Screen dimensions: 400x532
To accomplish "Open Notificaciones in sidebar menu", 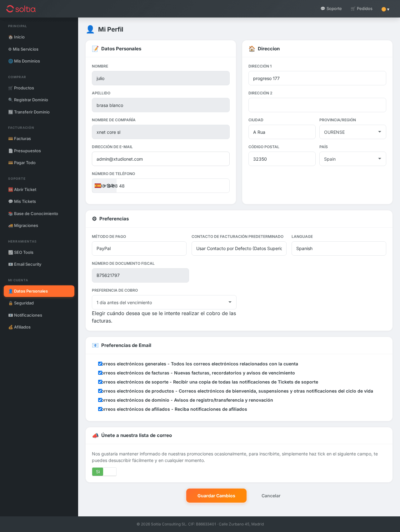I will coord(28,315).
